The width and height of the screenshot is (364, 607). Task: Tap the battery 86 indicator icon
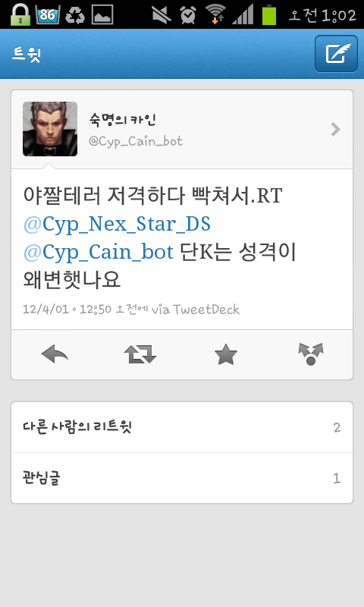48,14
